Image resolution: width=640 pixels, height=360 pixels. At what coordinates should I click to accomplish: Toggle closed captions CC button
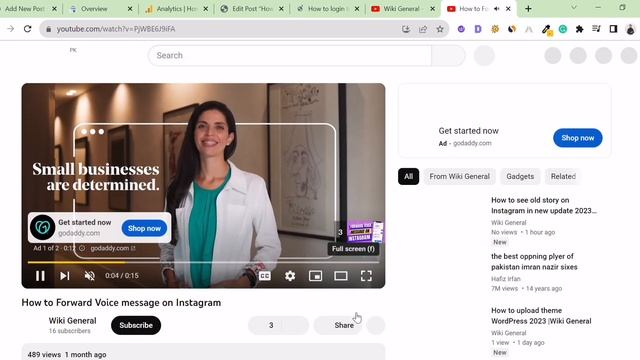264,276
